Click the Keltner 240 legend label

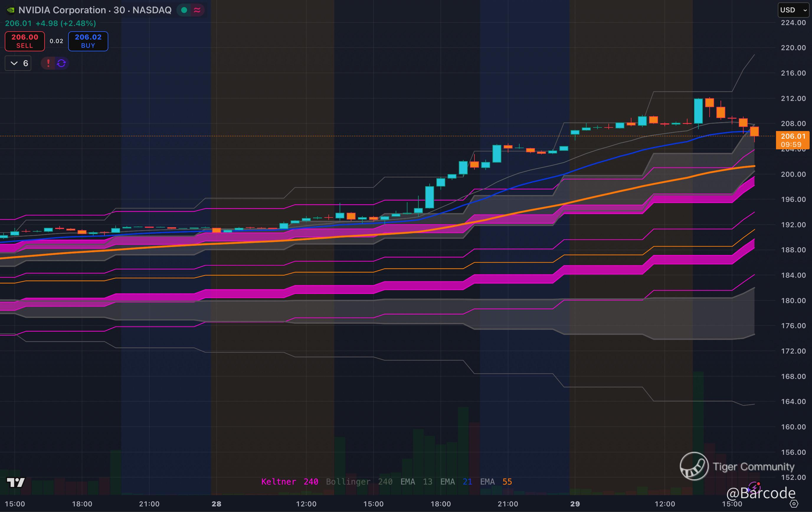289,482
